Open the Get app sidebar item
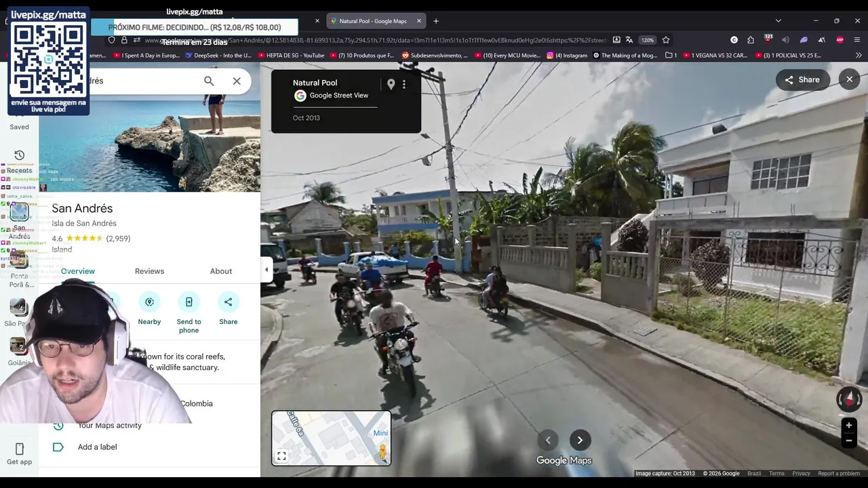The height and width of the screenshot is (488, 868). (19, 454)
